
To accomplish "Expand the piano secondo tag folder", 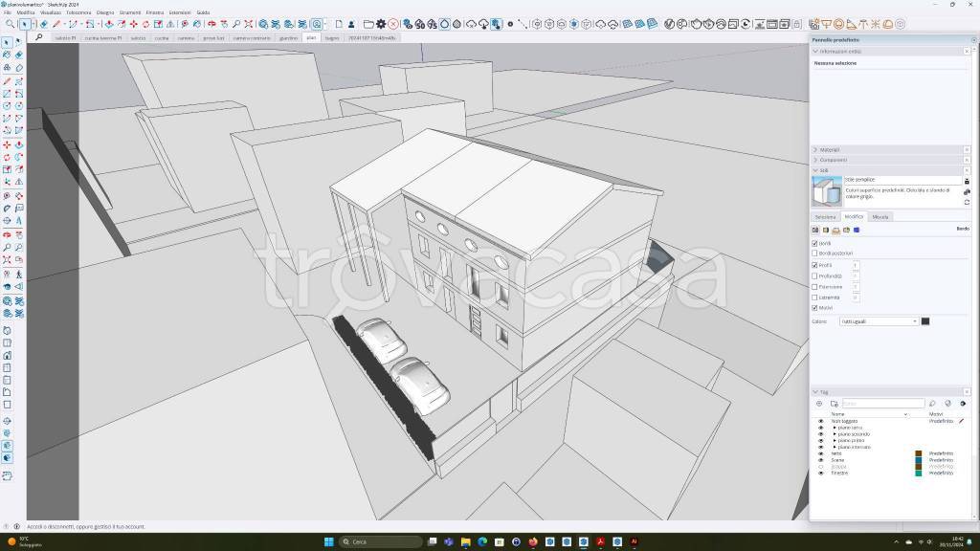I will tap(835, 434).
